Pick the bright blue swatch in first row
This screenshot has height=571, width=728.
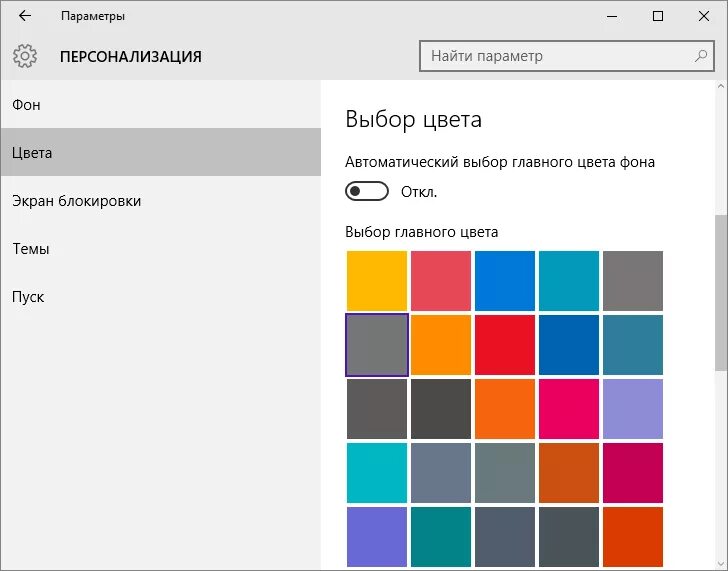click(x=505, y=281)
